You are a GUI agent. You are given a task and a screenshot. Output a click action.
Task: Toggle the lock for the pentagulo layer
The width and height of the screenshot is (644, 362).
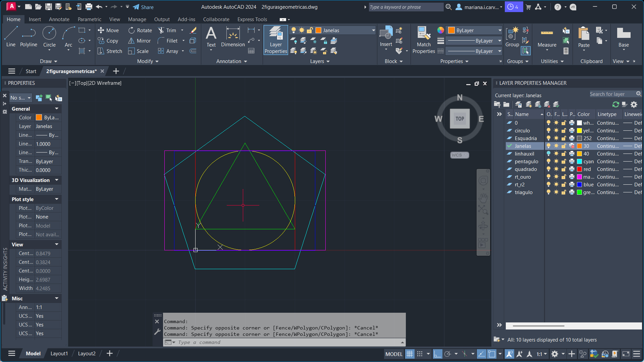(564, 162)
